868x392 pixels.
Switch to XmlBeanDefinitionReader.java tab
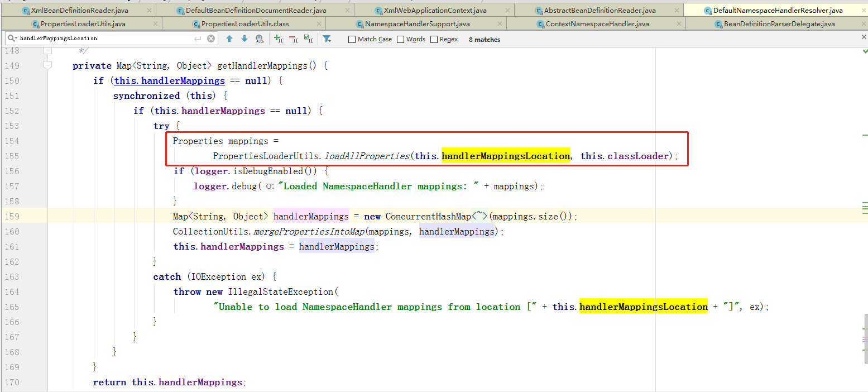78,10
